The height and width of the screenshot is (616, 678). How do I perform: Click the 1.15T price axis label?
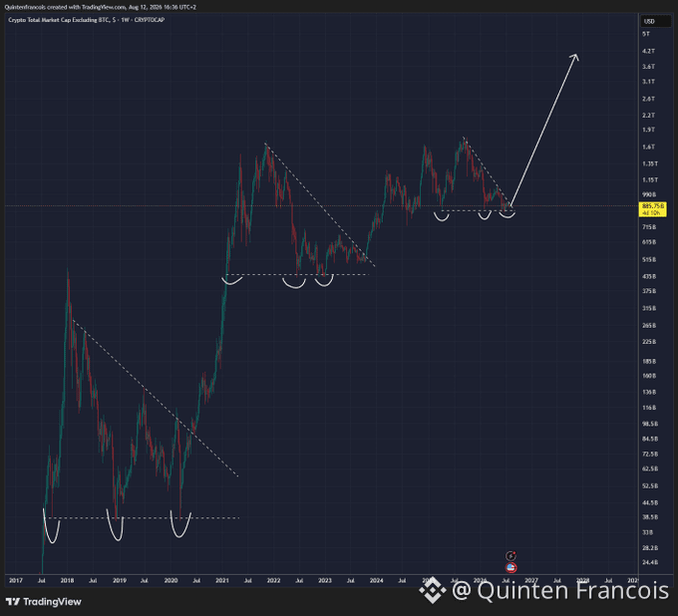(x=650, y=179)
